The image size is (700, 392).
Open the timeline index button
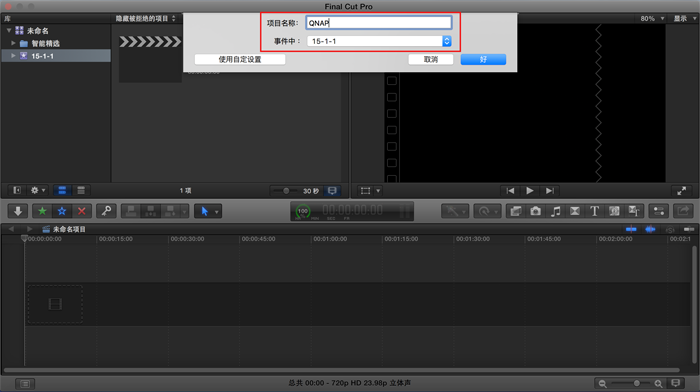(x=25, y=384)
